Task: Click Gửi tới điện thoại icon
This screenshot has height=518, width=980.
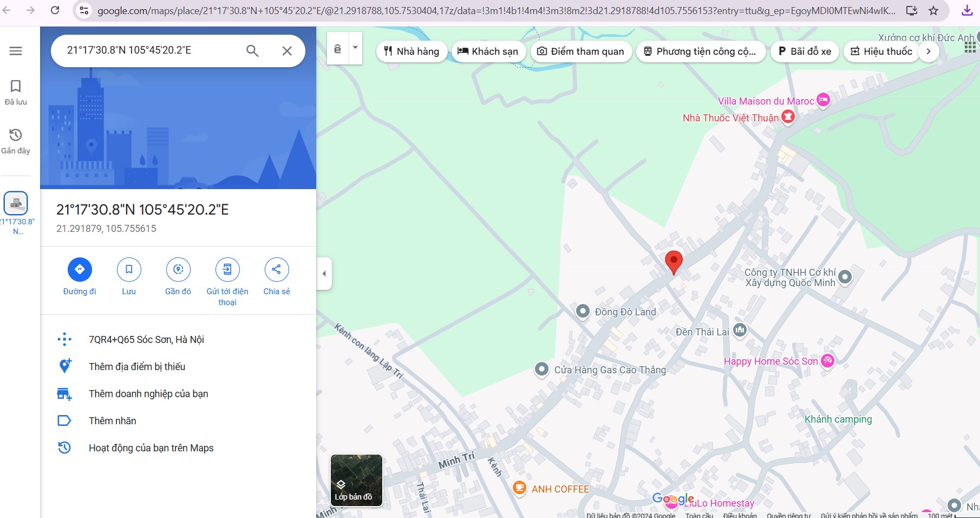Action: [x=227, y=269]
